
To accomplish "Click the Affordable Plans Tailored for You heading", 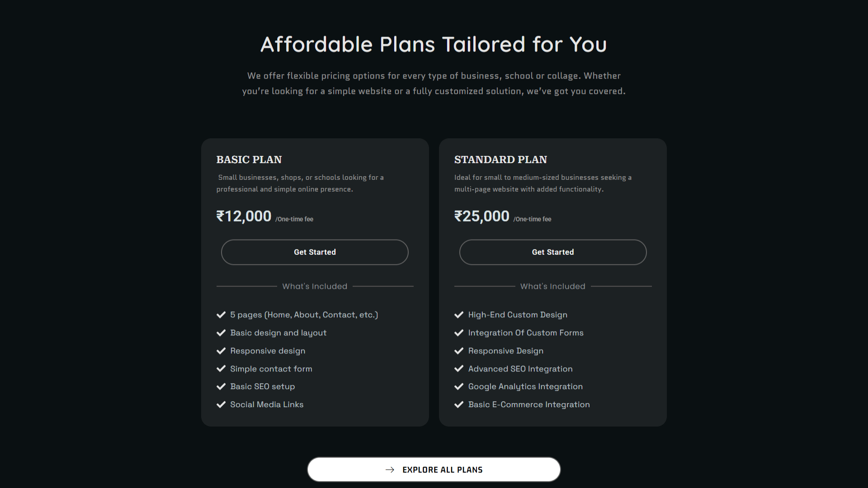I will coord(434,44).
